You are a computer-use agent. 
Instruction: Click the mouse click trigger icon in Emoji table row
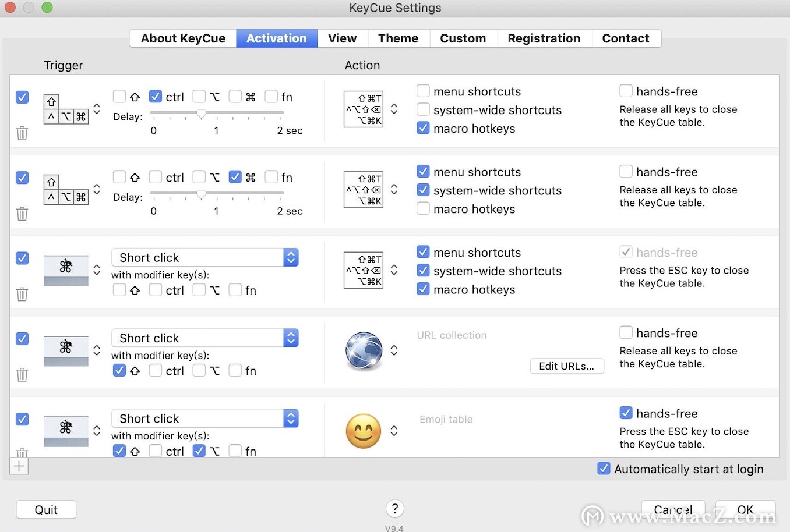66,431
